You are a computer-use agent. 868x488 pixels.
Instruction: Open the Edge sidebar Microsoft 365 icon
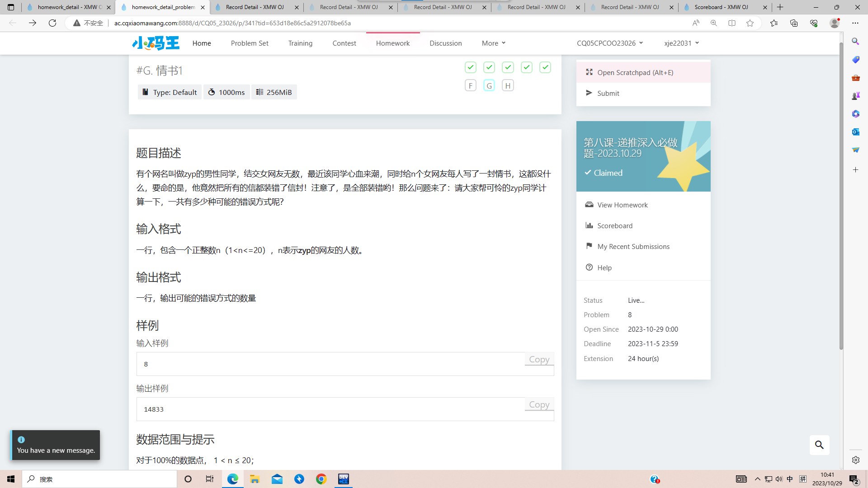(x=855, y=114)
